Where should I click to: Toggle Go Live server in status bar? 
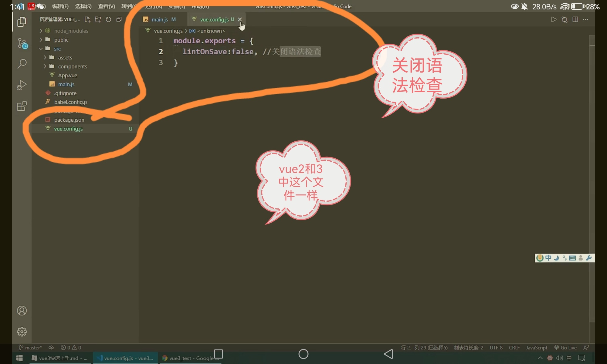pyautogui.click(x=565, y=348)
